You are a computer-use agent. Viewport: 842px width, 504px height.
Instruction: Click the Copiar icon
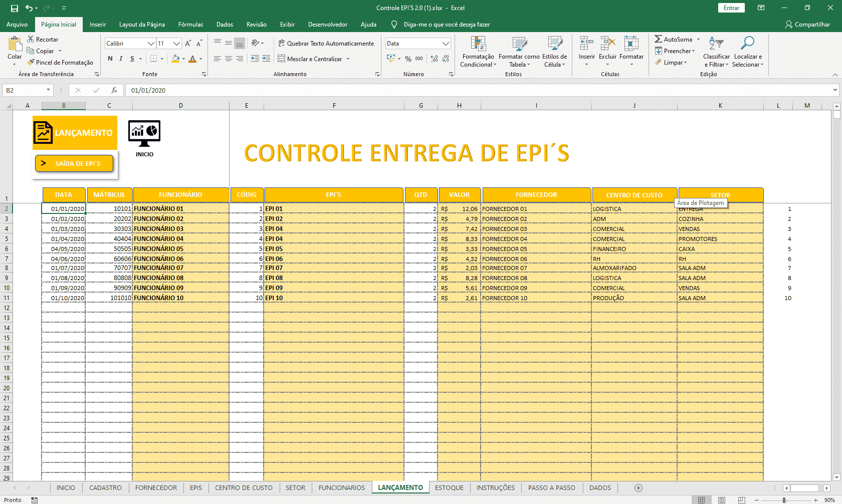tap(31, 51)
